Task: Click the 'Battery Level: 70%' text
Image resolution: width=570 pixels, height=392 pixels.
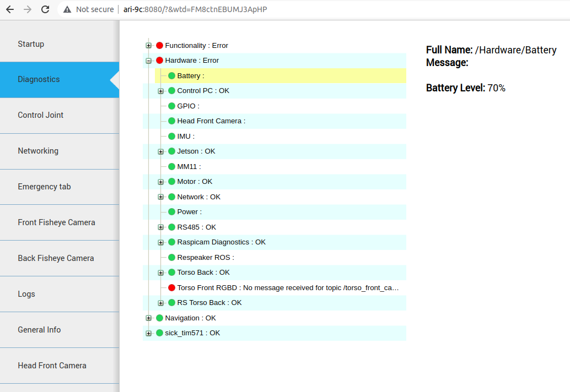Action: (466, 88)
